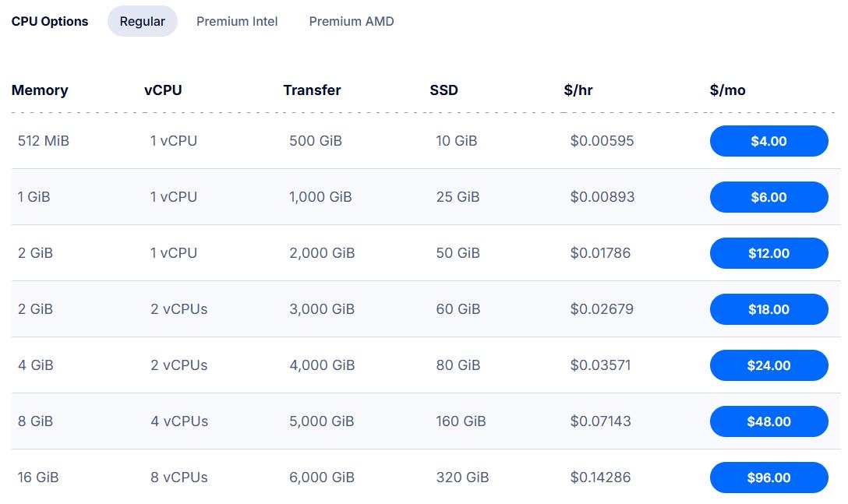
Task: Click the $/hr column header
Action: (x=578, y=90)
